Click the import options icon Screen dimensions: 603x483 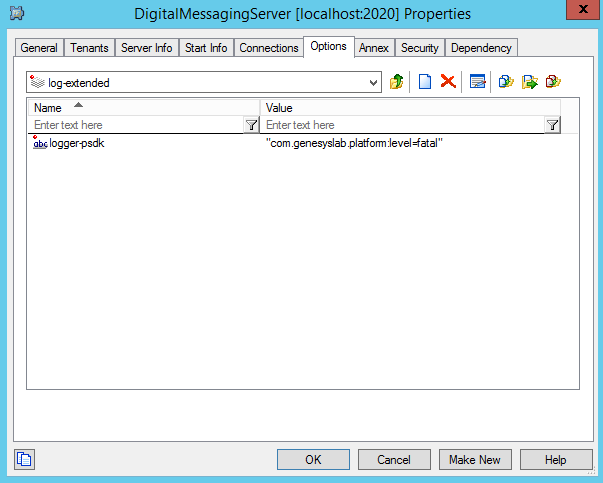(x=506, y=82)
